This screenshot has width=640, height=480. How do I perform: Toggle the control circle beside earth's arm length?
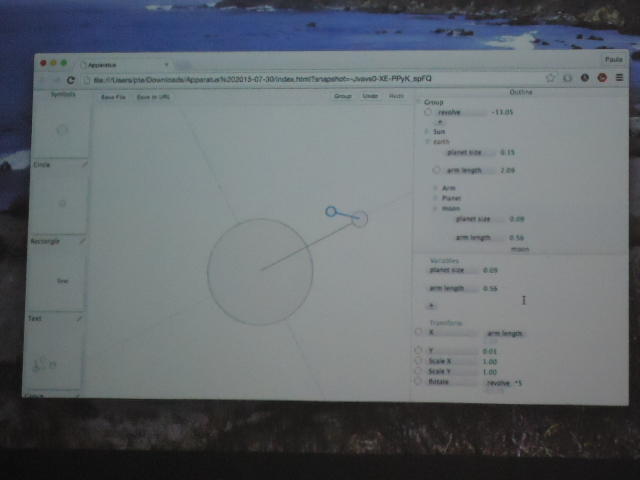pyautogui.click(x=436, y=170)
